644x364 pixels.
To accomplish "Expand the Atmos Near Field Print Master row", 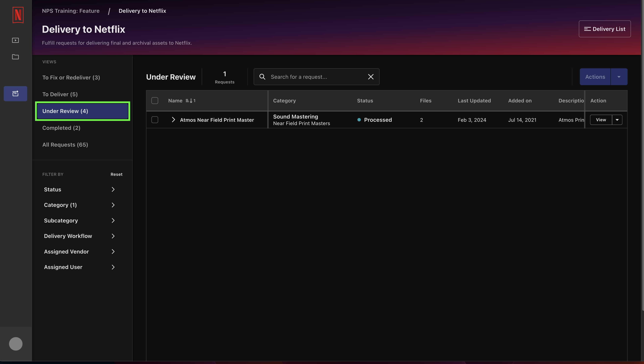I will (x=173, y=120).
